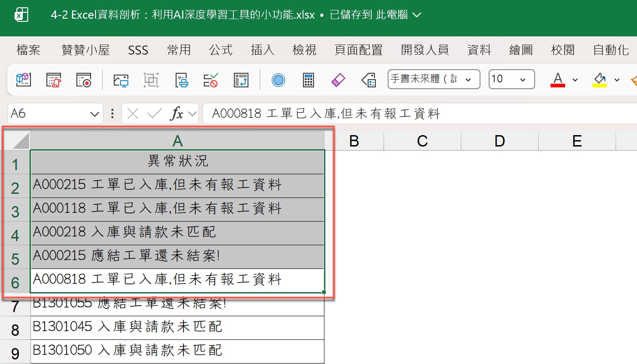Select the Calculator icon on the toolbar
Image resolution: width=637 pixels, height=364 pixels.
[308, 79]
